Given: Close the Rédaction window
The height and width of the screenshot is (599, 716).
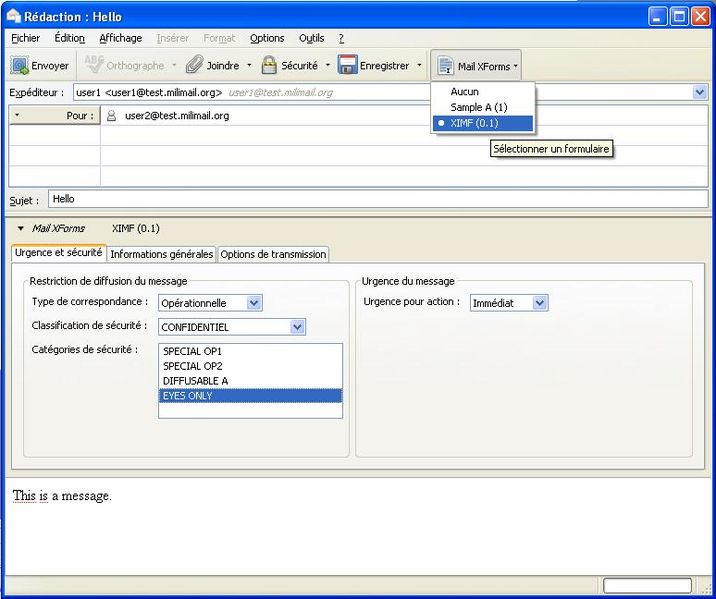Looking at the screenshot, I should point(700,17).
